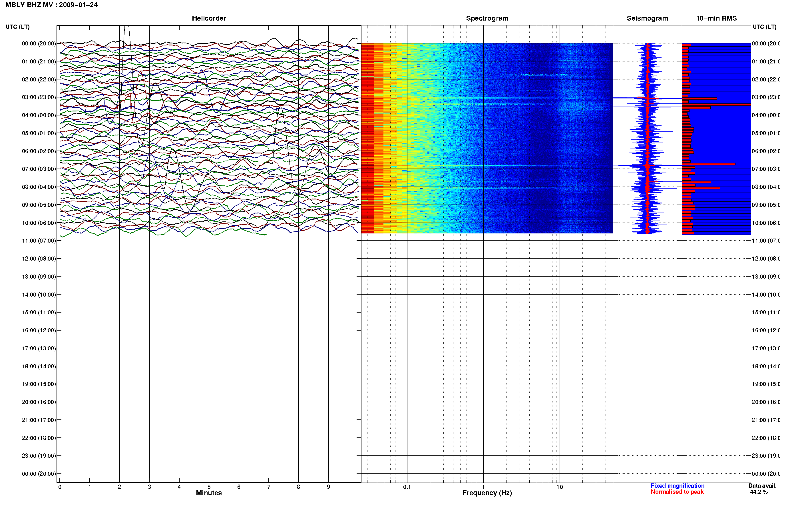Click the 'Minutes' x-axis label
Viewport: 812px width, 508px height.
pos(209,493)
